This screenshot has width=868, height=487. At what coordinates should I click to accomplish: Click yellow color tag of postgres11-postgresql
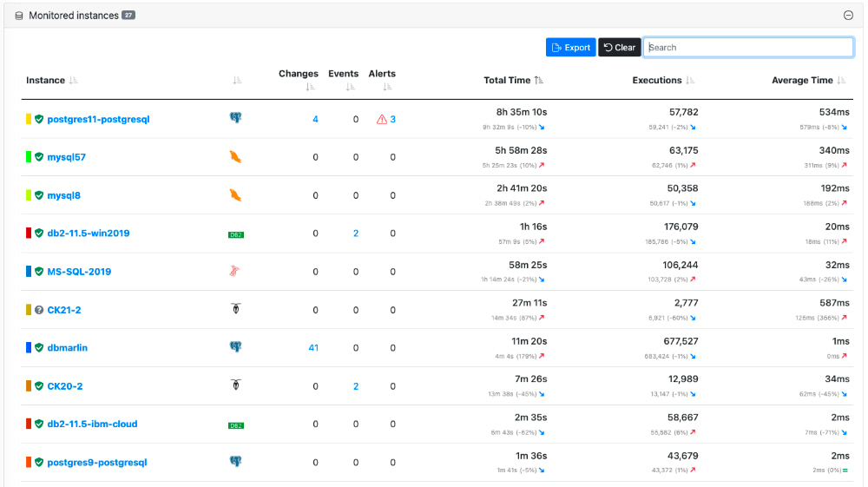click(29, 119)
